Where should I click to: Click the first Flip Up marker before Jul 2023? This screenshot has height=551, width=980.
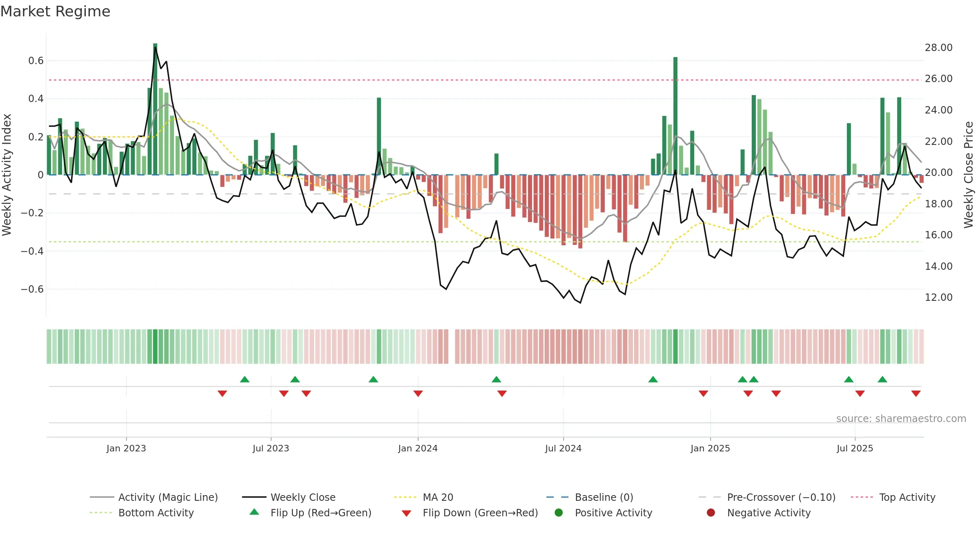pos(245,380)
